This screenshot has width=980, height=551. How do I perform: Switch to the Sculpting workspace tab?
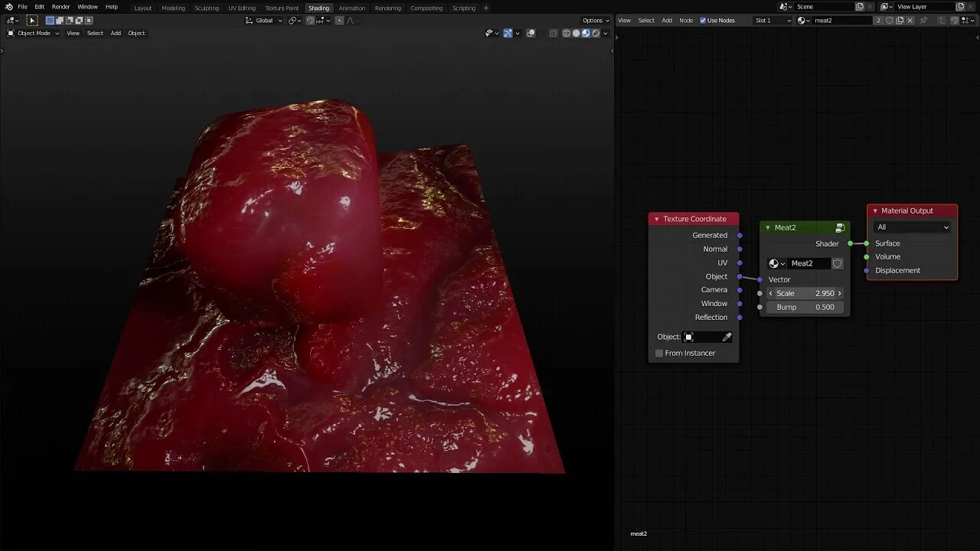207,8
